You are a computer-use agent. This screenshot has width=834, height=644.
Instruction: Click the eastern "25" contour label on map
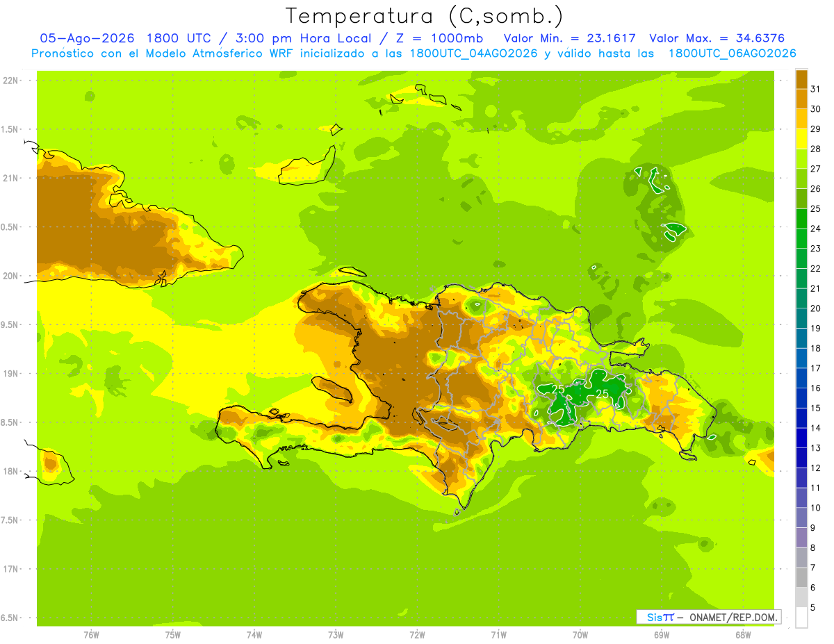tap(603, 394)
